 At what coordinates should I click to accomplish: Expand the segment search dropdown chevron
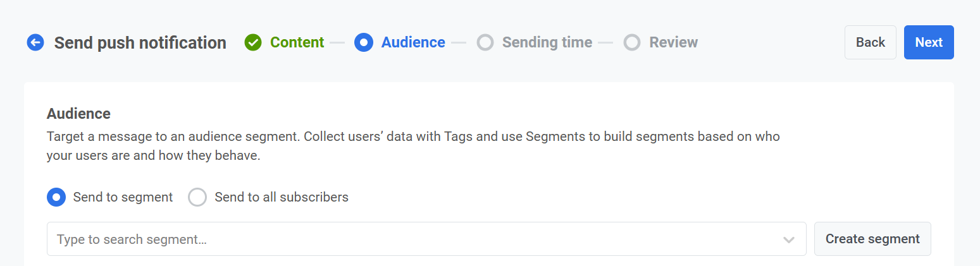tap(788, 239)
